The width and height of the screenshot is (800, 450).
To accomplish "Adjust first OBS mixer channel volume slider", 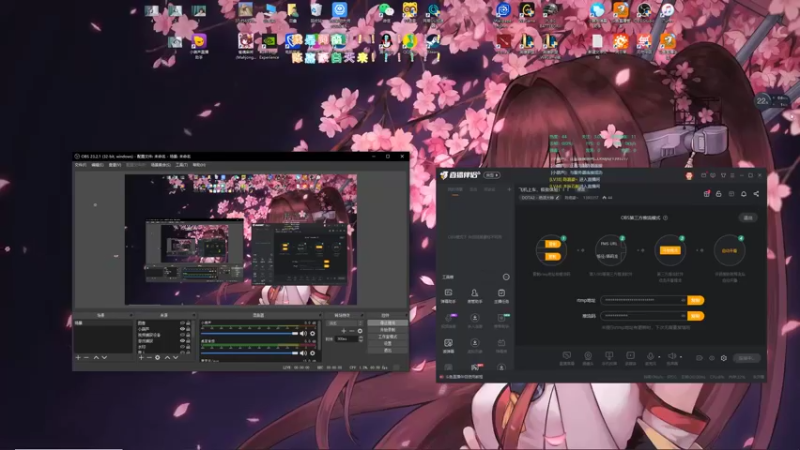I will click(249, 333).
